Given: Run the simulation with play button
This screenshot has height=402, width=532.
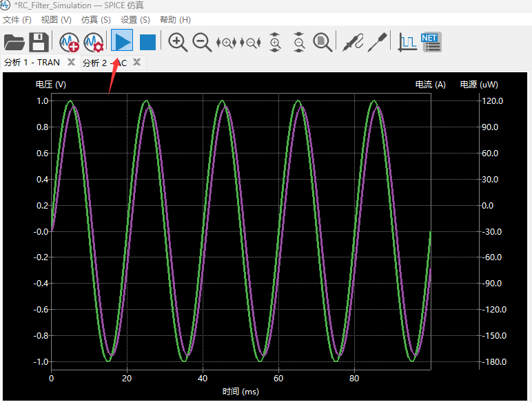Looking at the screenshot, I should (x=123, y=43).
